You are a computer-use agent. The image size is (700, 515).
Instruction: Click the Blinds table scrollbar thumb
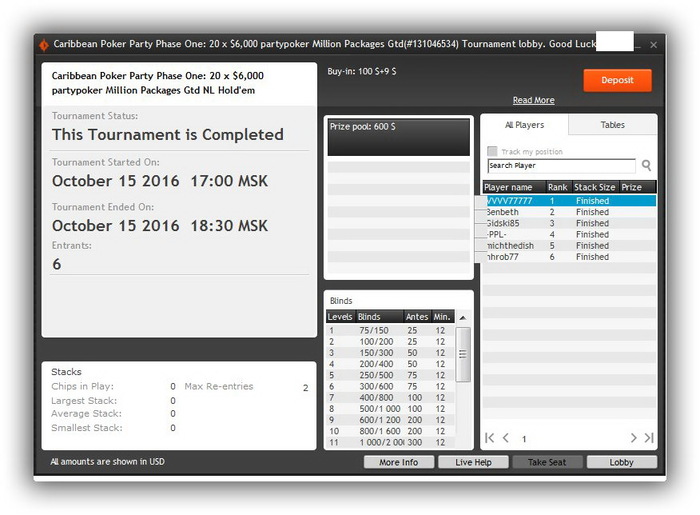coord(463,354)
